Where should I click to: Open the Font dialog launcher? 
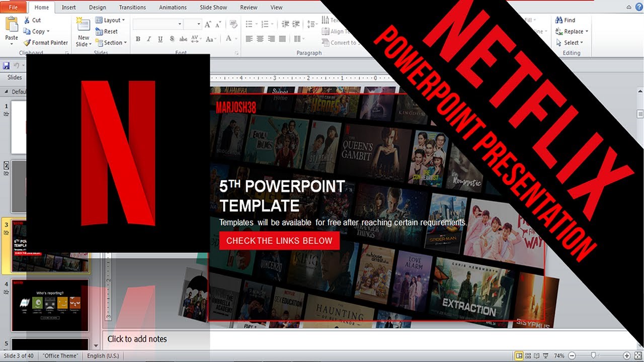[x=236, y=53]
